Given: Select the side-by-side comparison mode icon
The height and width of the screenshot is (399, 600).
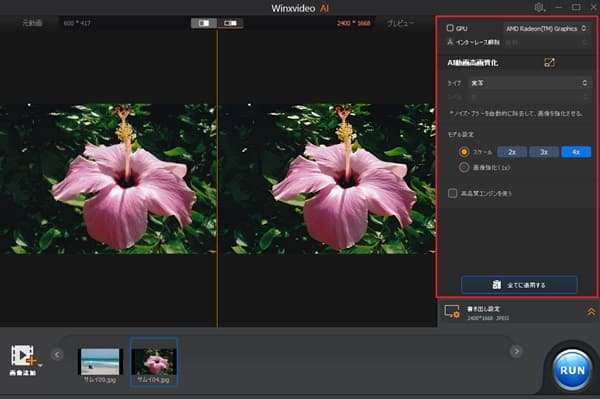Looking at the screenshot, I should pos(230,23).
